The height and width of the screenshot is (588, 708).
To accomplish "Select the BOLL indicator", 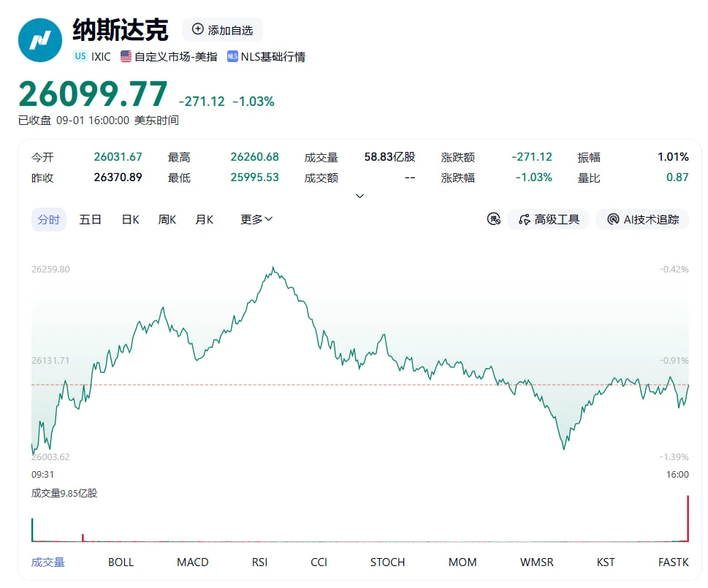I will (121, 562).
